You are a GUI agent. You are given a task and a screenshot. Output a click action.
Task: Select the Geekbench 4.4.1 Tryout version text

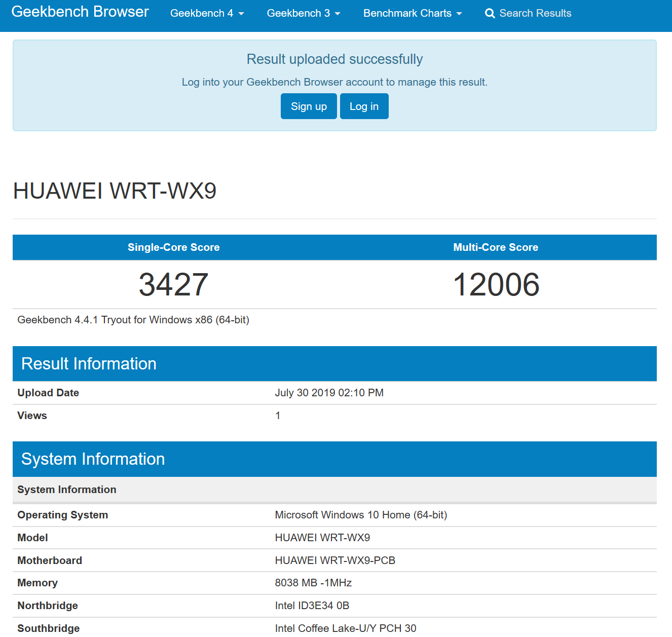click(x=133, y=320)
